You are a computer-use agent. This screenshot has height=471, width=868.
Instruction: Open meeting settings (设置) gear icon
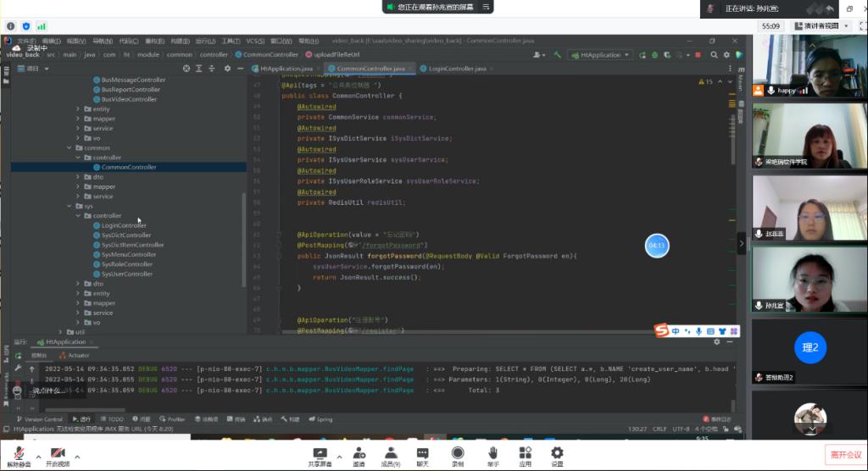[x=557, y=453]
